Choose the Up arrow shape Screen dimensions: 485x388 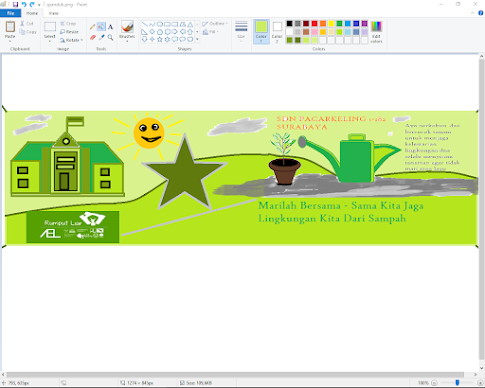[190, 32]
